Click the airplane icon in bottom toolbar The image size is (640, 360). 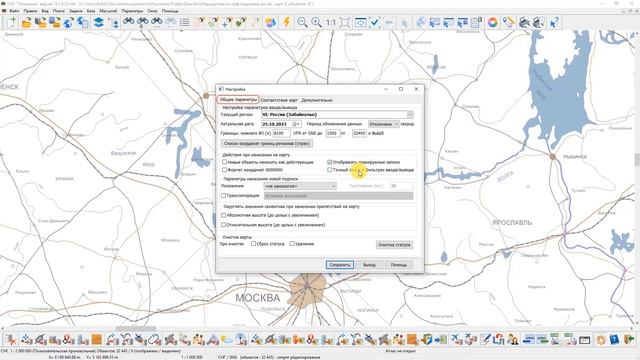457,339
